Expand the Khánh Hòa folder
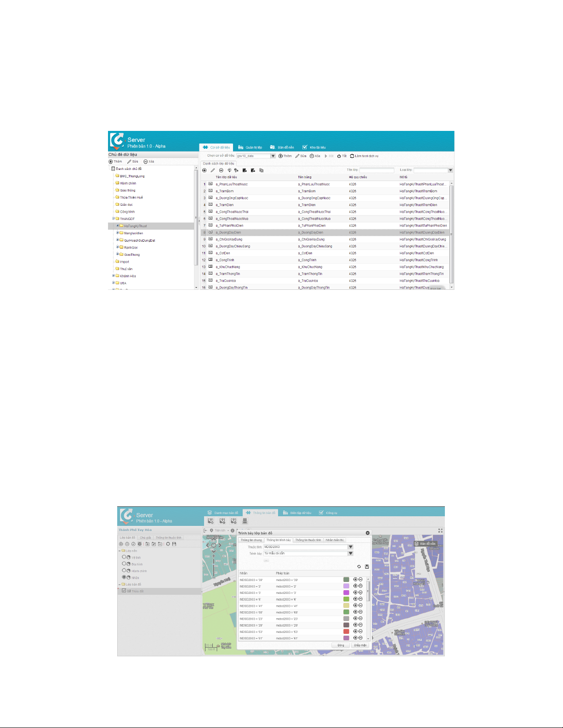The height and width of the screenshot is (728, 563). [x=113, y=276]
